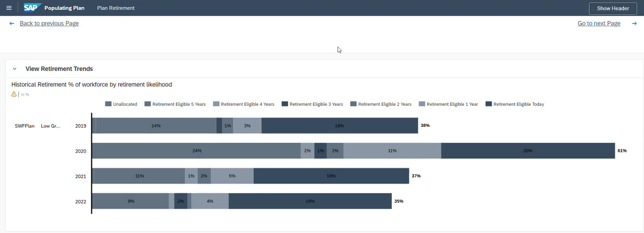Follow the Back to previous Page link
644x233 pixels.
click(49, 23)
